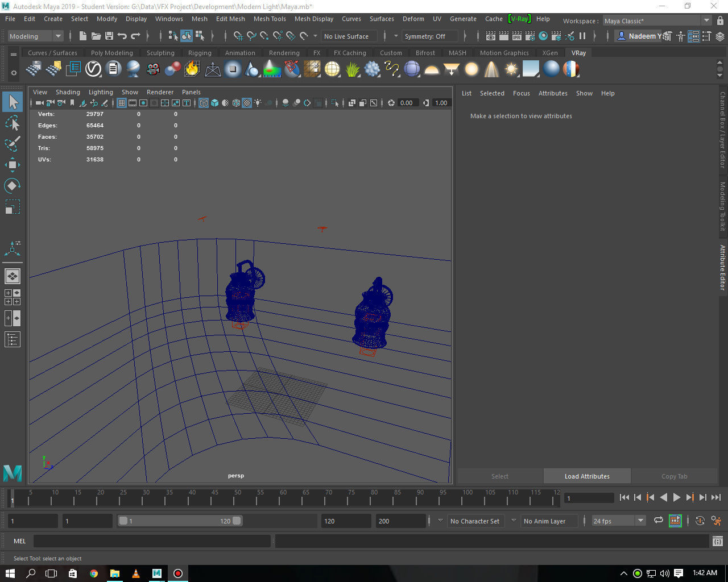Click the range slider bar
Screen dimensions: 728x582
(x=180, y=521)
